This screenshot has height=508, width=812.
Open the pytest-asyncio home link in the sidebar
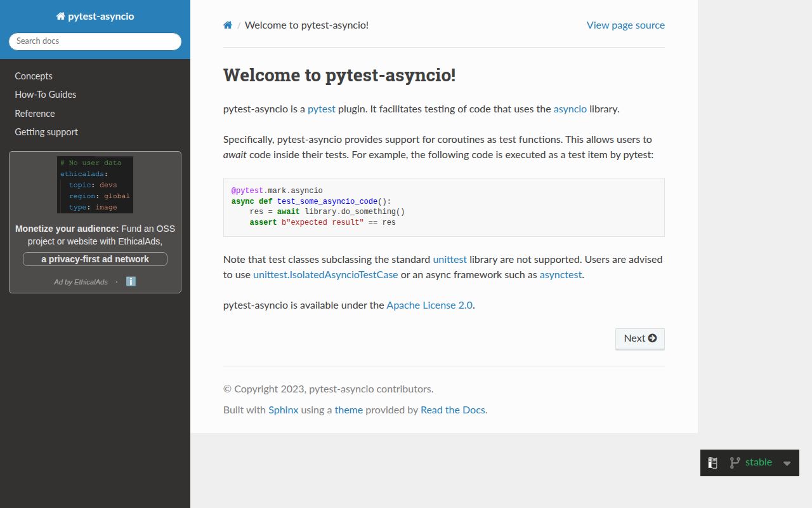[x=95, y=17]
